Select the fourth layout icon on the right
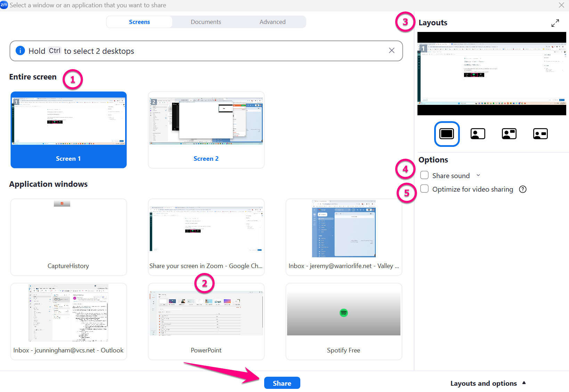The image size is (569, 392). [x=540, y=134]
